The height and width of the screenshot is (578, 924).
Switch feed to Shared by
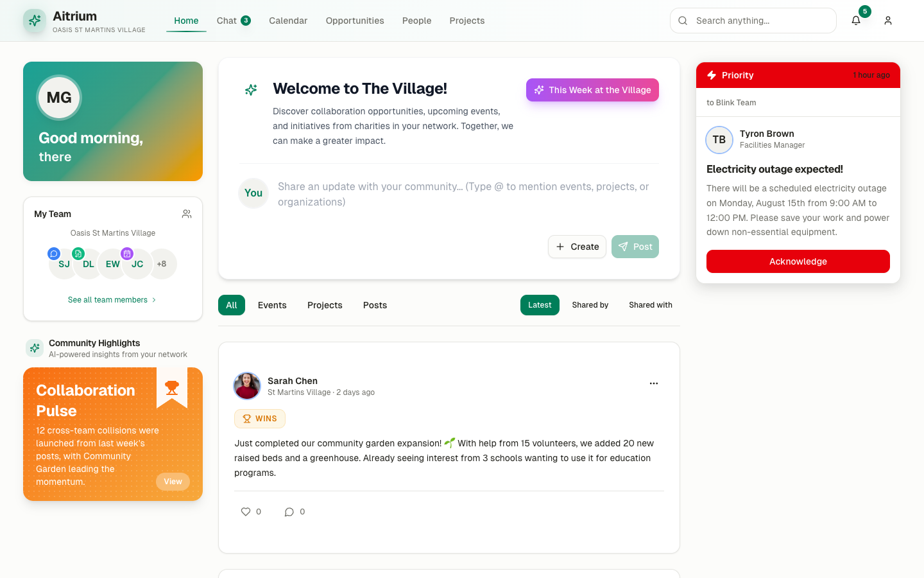(590, 305)
